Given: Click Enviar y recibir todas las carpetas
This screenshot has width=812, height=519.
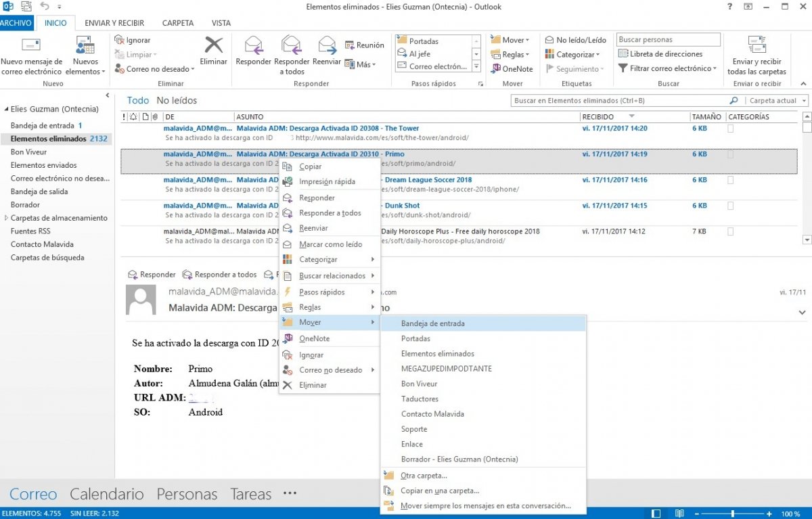Looking at the screenshot, I should click(757, 55).
